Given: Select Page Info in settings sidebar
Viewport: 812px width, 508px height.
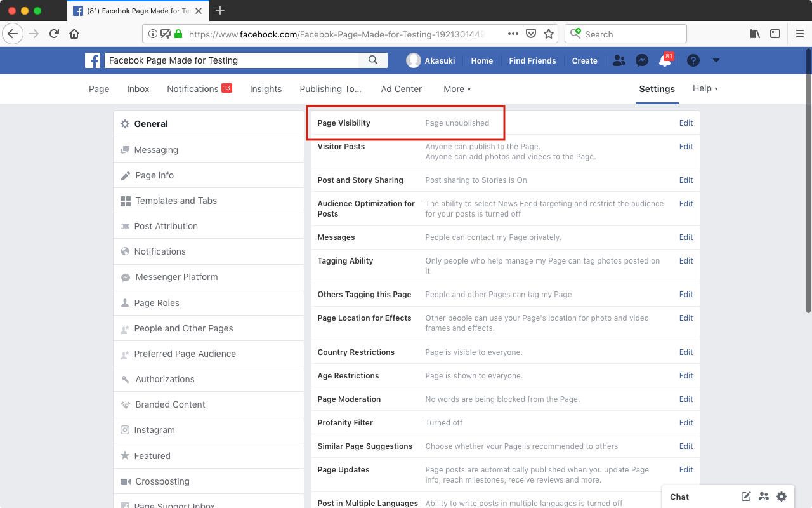Looking at the screenshot, I should click(209, 175).
